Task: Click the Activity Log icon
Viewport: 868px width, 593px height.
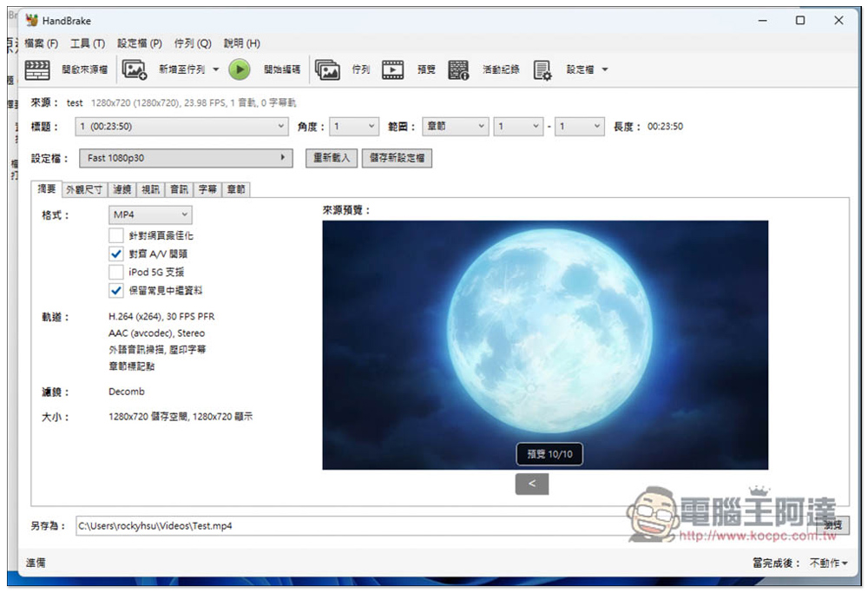Action: tap(458, 69)
